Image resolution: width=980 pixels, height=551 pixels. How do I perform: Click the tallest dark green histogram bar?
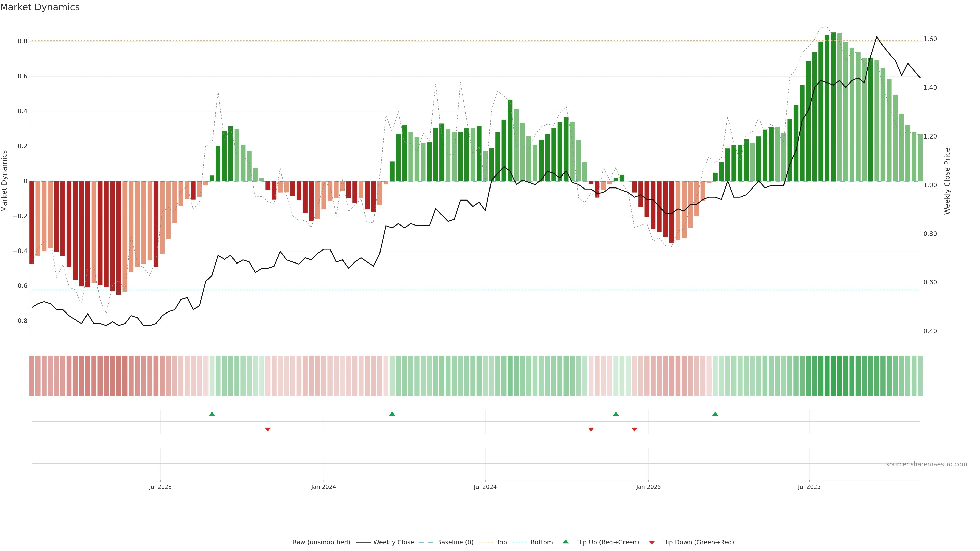pyautogui.click(x=833, y=106)
